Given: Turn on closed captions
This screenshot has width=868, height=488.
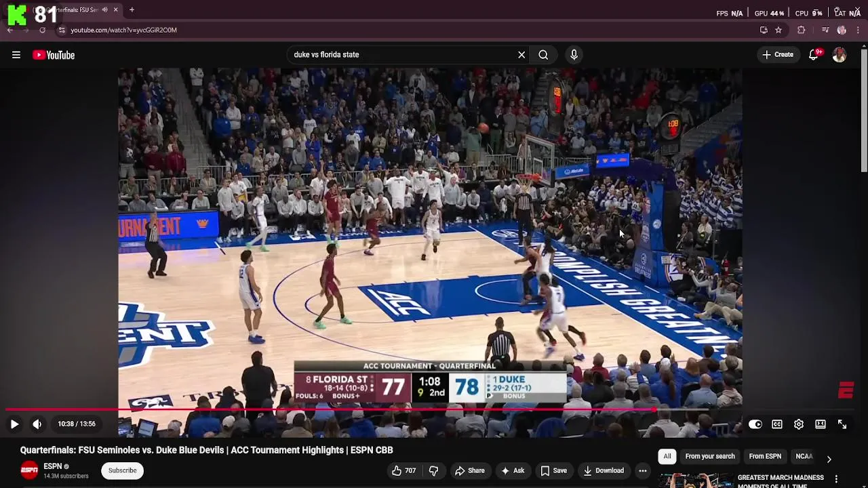Looking at the screenshot, I should pyautogui.click(x=777, y=424).
